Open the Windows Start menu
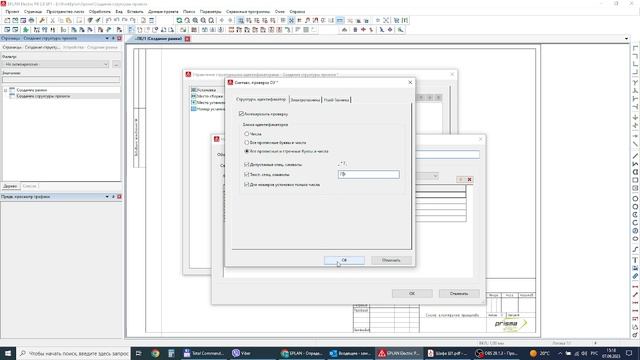Viewport: 640px width, 360px height. click(8, 353)
